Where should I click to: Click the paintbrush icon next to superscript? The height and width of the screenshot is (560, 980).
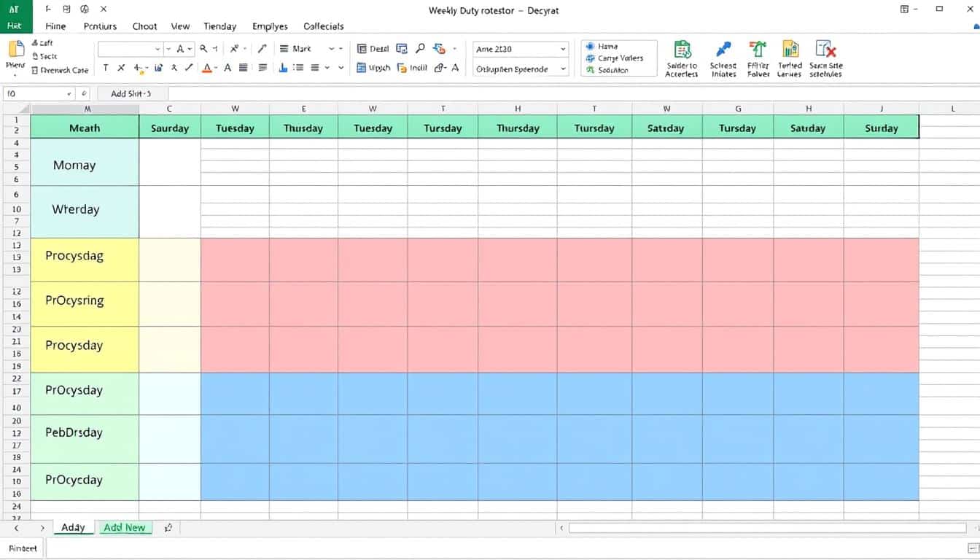tap(262, 49)
